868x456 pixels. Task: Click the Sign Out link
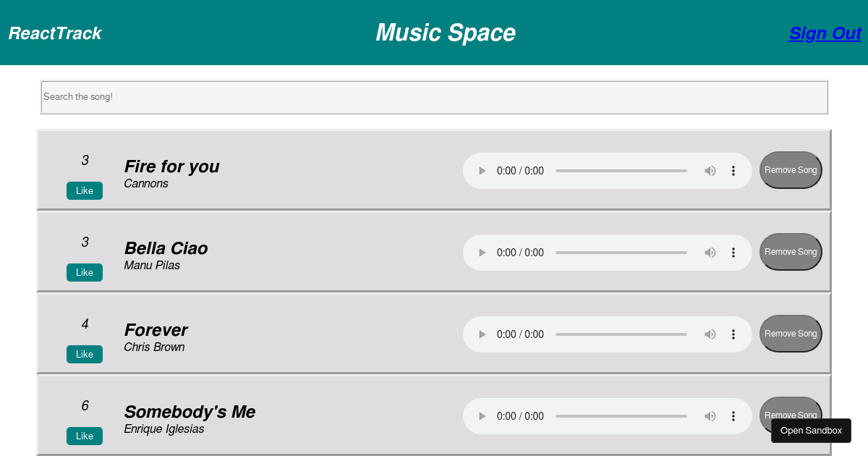pyautogui.click(x=825, y=33)
